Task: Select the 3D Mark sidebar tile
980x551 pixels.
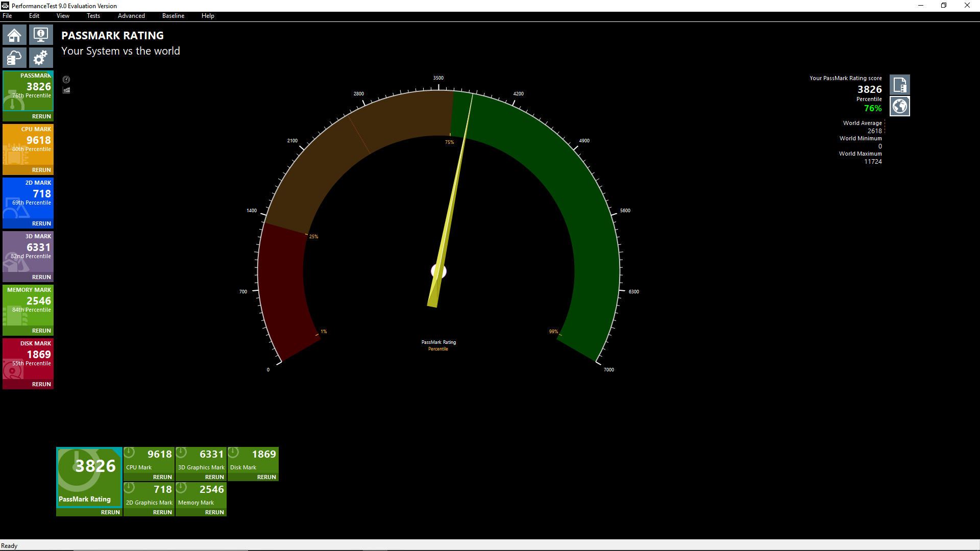Action: pyautogui.click(x=28, y=250)
